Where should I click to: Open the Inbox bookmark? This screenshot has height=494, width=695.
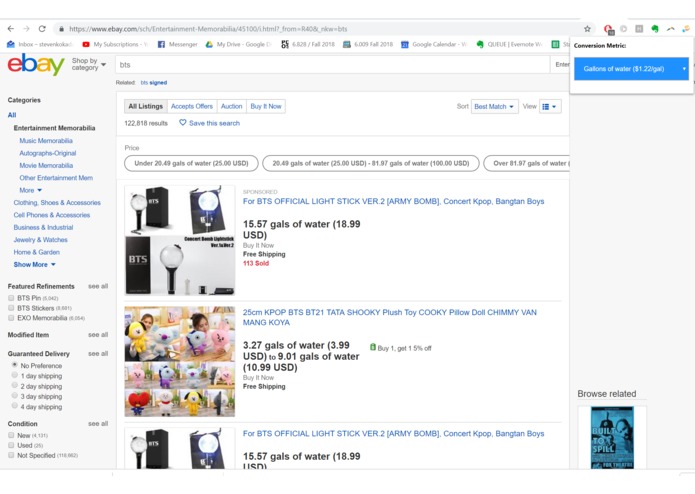point(39,44)
